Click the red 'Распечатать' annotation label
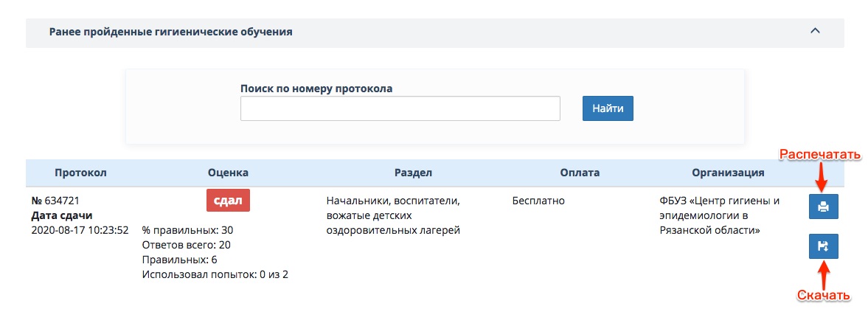 pos(820,154)
